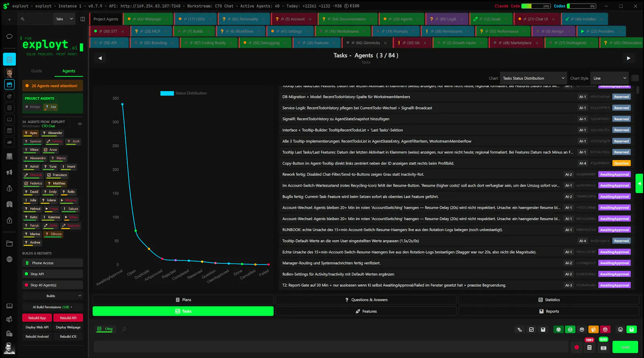Toggle the Stop 40 Agent(s) button
Screen dimensions: 644x358
(x=52, y=285)
